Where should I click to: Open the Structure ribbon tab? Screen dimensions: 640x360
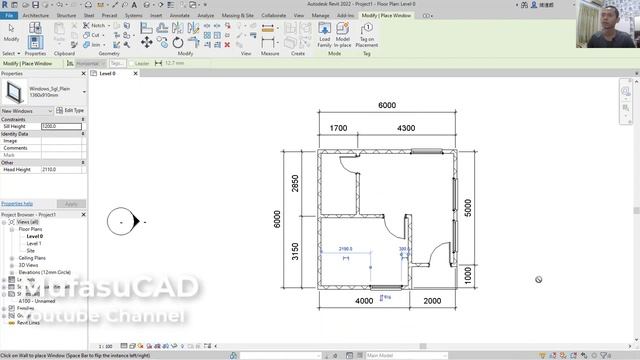(66, 16)
